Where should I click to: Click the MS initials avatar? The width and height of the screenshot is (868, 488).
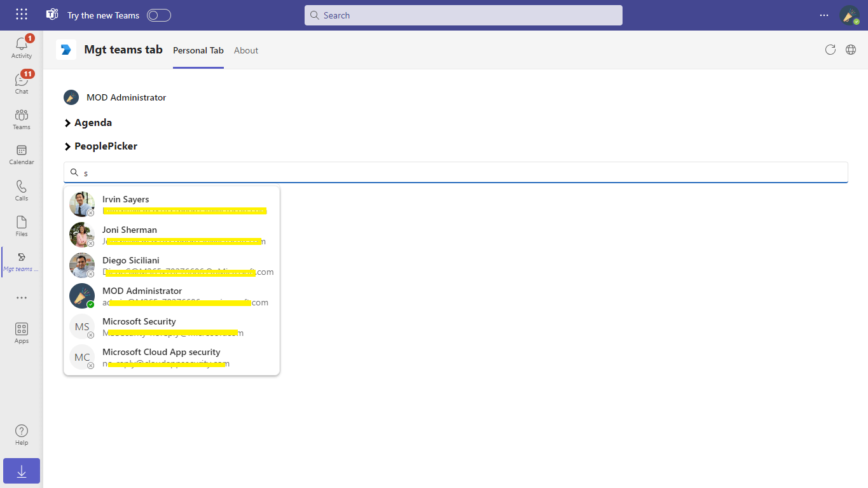(82, 326)
